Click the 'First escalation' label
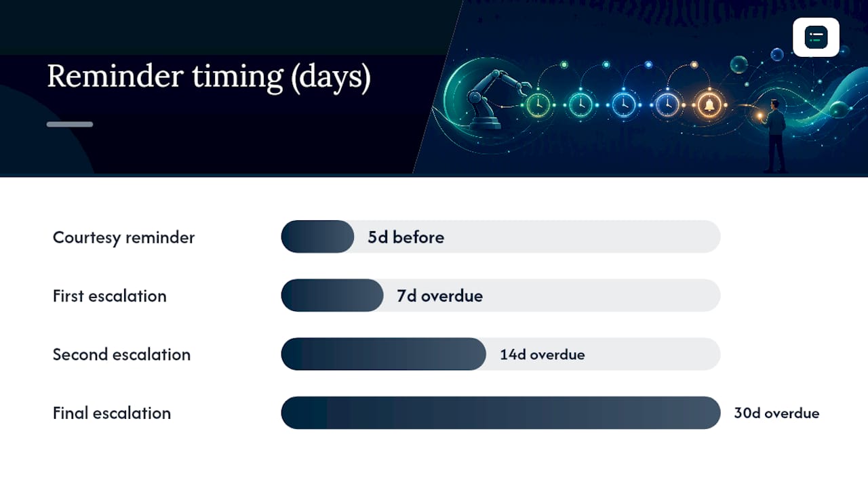Image resolution: width=868 pixels, height=488 pixels. (x=109, y=296)
